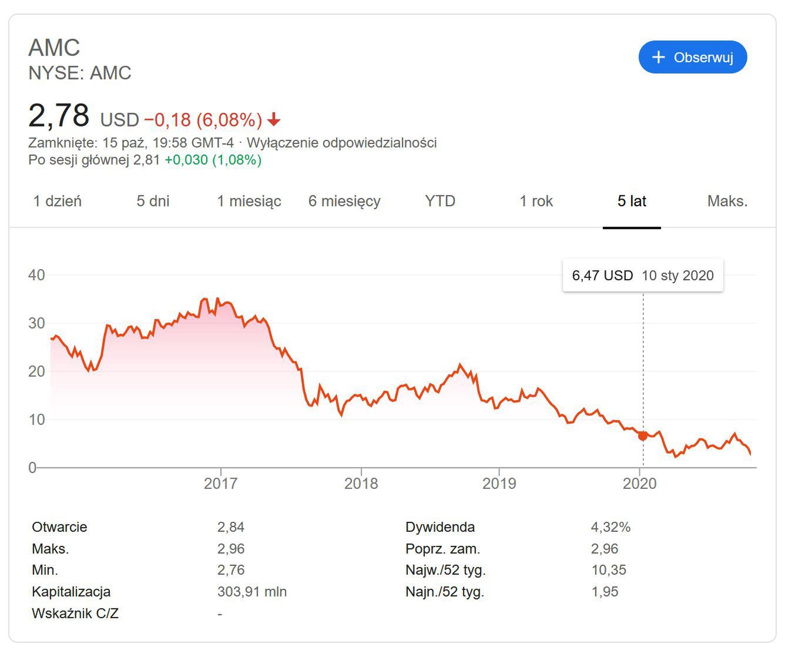The height and width of the screenshot is (664, 812).
Task: Click the 2017 label on chart axis
Action: (221, 484)
